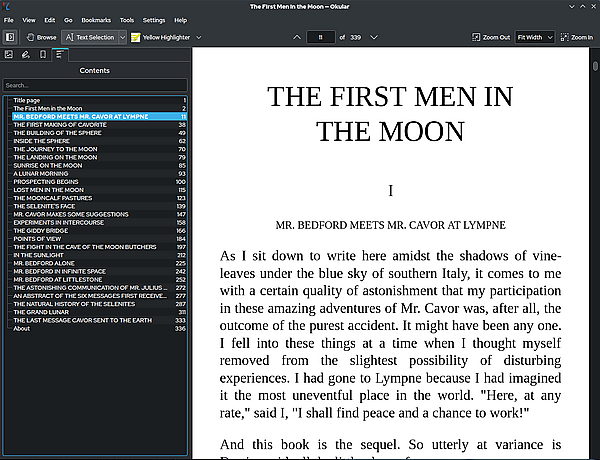Click the Zoom Out button
Screen dimensions: 600x460
(x=491, y=37)
